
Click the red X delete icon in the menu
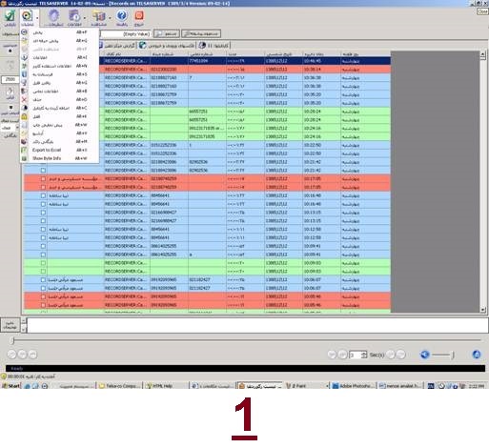point(24,100)
